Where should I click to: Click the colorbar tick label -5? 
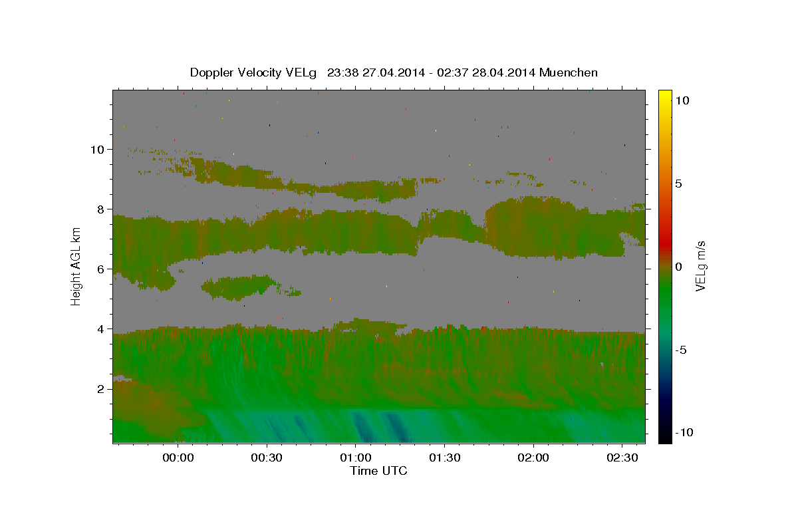point(680,350)
